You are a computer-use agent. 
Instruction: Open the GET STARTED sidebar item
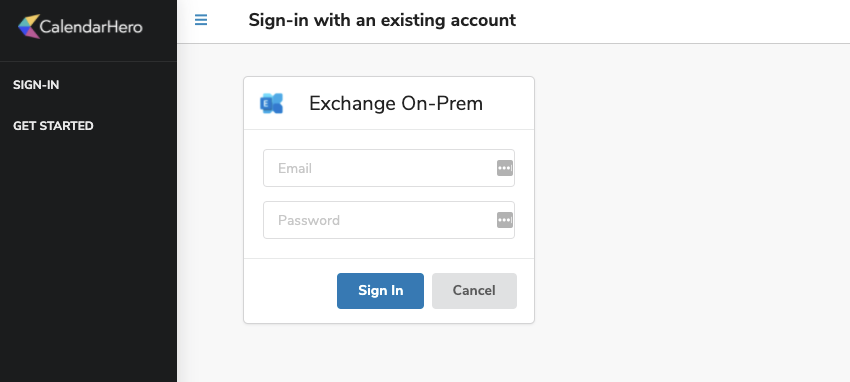pos(53,126)
